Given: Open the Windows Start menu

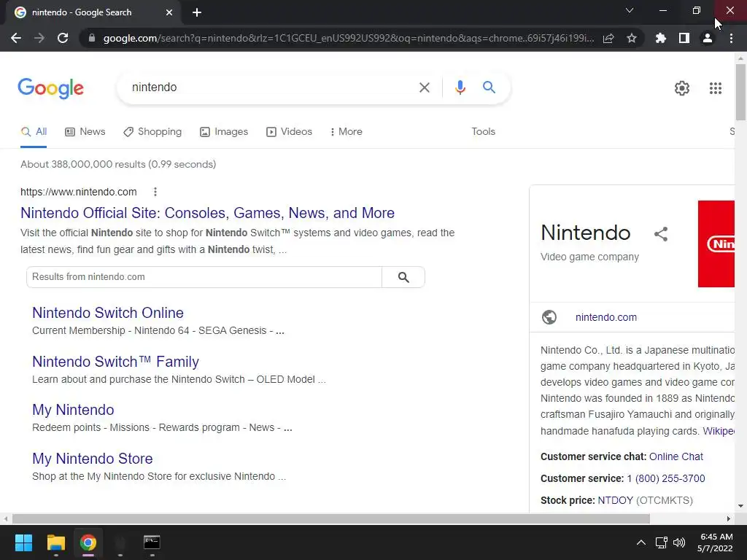Looking at the screenshot, I should pos(23,542).
